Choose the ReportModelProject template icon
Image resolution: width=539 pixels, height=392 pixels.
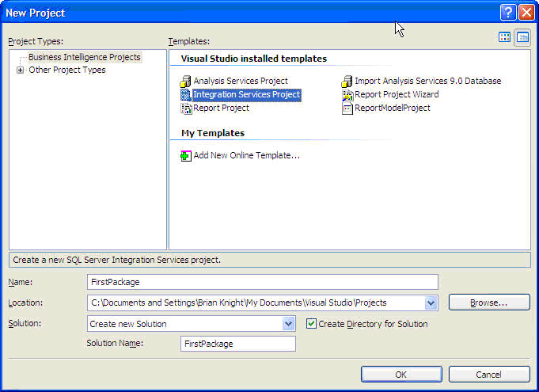coord(347,108)
